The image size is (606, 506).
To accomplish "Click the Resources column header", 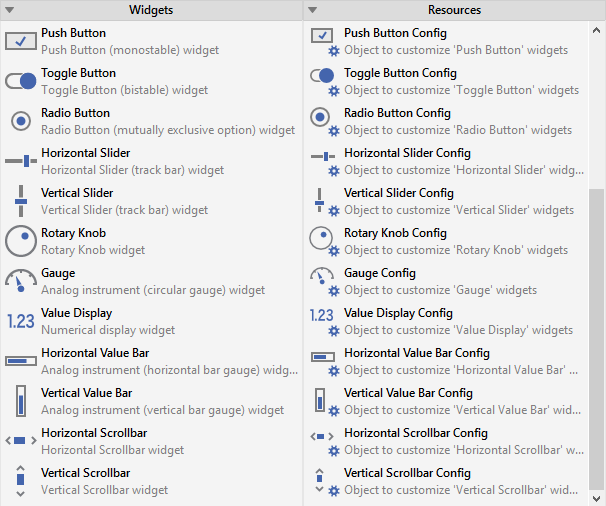I will [454, 10].
